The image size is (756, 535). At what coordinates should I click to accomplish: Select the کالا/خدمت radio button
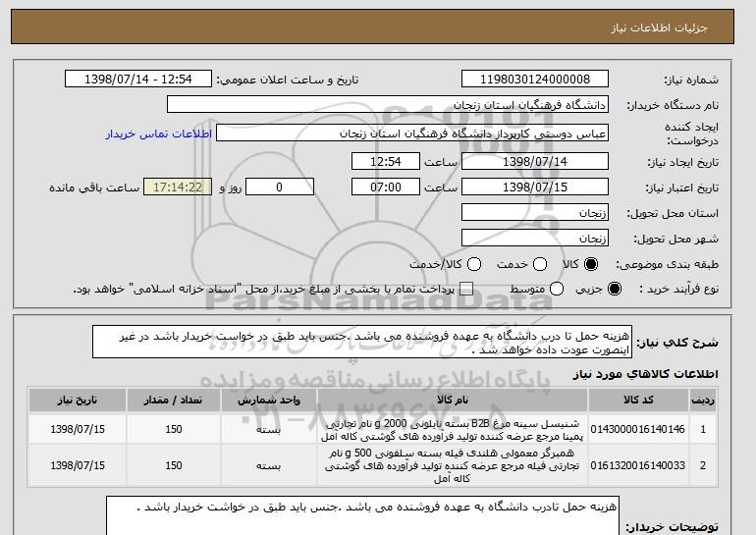[474, 264]
